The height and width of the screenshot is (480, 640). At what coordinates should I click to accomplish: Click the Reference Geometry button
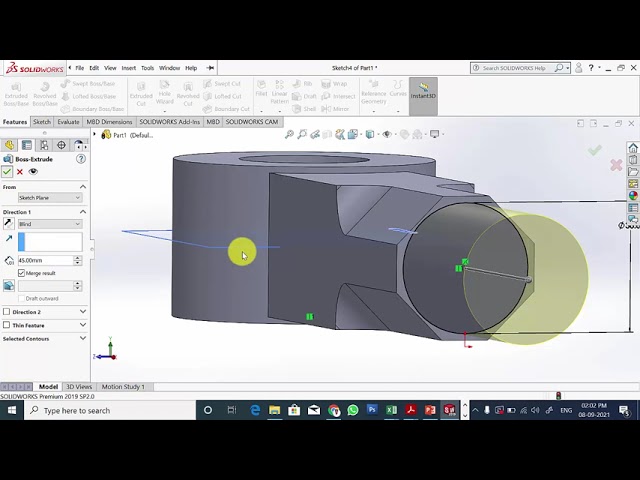[373, 92]
